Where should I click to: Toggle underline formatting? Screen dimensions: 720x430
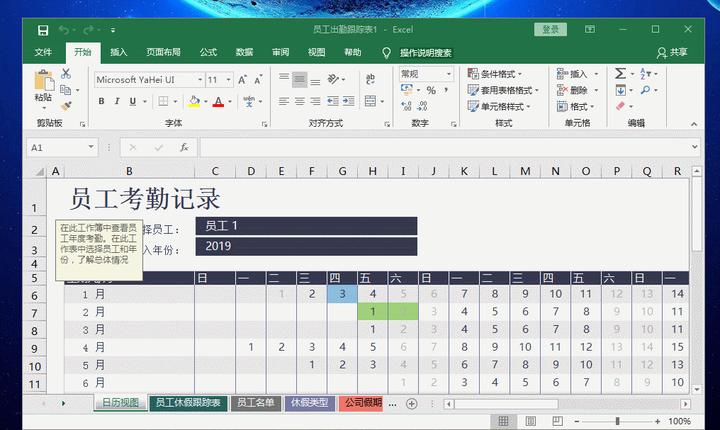coord(132,102)
